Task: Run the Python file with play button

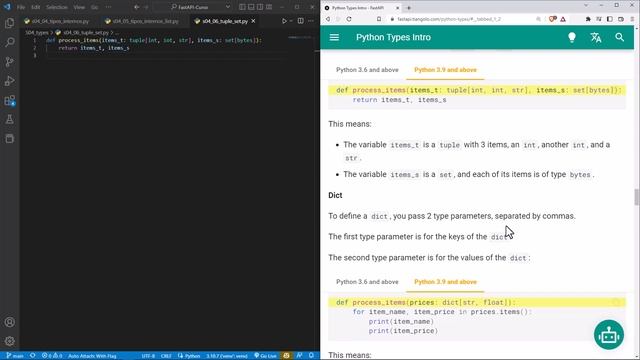Action: (x=284, y=21)
